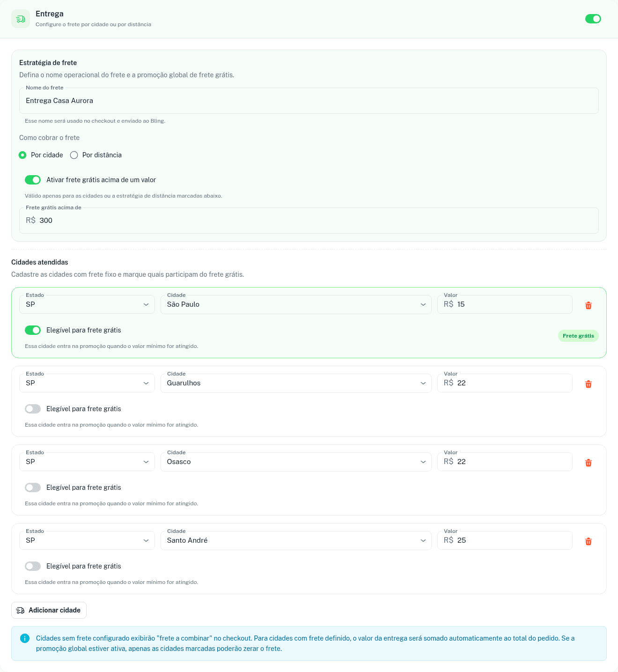Click the Como cobrar o frete label
Image resolution: width=618 pixels, height=672 pixels.
coord(49,138)
